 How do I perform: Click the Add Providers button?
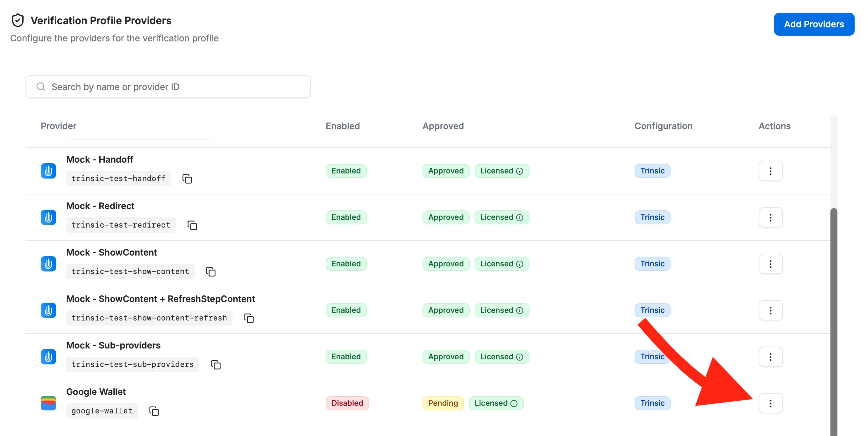(814, 24)
